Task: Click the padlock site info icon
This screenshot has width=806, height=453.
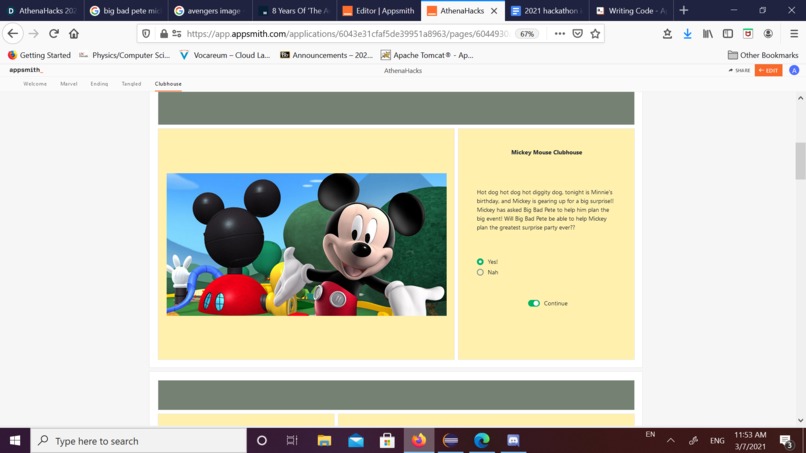Action: tap(163, 34)
